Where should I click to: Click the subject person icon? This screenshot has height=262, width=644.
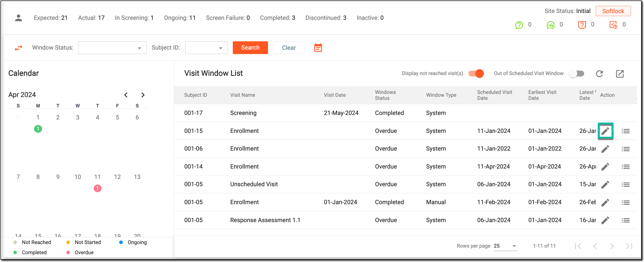tap(18, 18)
